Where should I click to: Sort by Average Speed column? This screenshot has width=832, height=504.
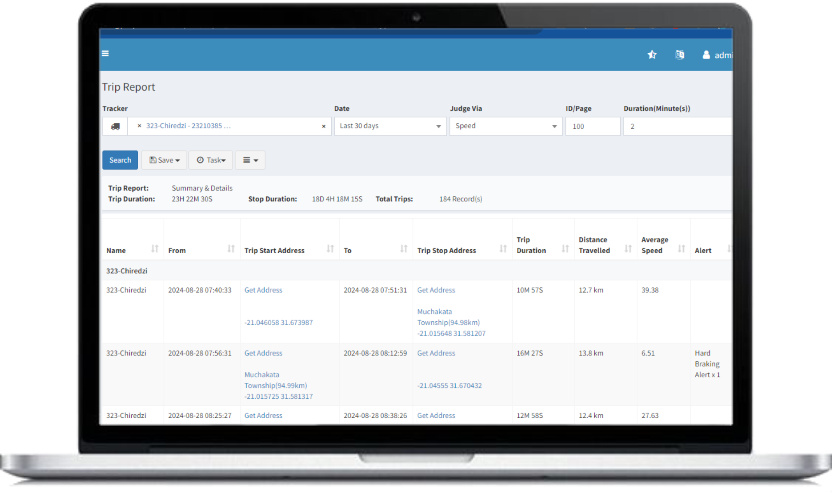681,249
